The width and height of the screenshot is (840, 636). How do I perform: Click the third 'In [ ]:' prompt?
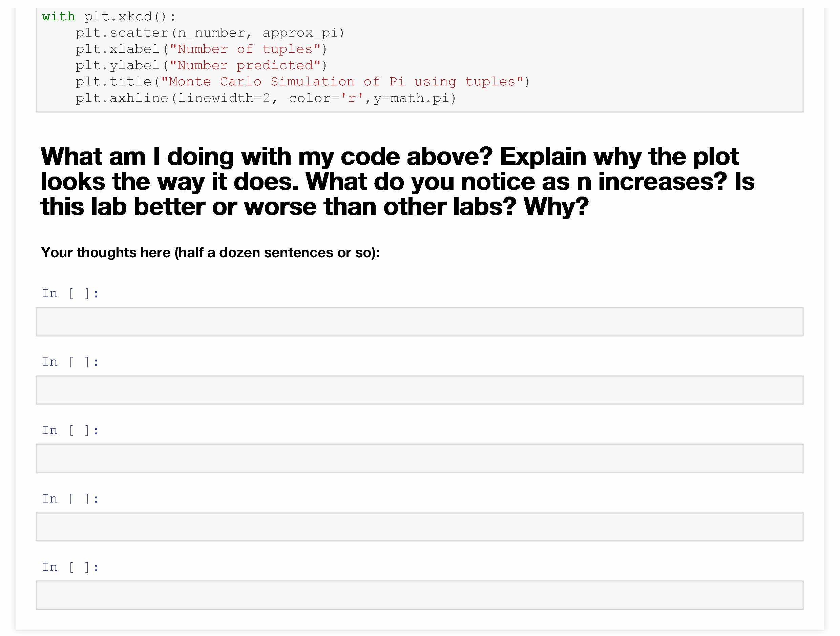click(70, 430)
